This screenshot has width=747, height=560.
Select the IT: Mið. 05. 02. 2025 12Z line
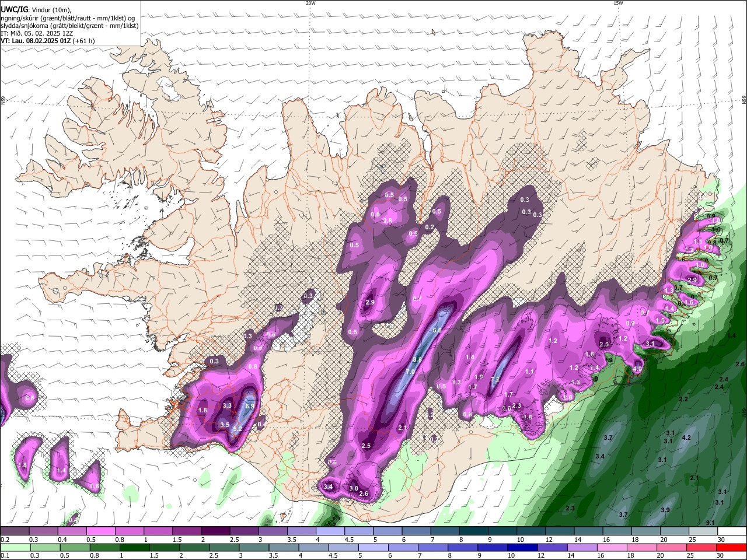pyautogui.click(x=37, y=33)
